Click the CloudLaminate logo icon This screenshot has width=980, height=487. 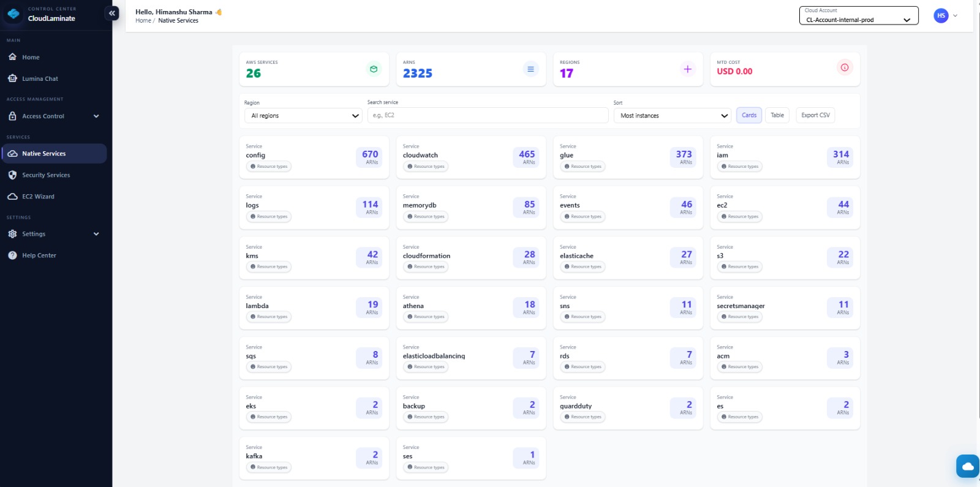pyautogui.click(x=13, y=14)
